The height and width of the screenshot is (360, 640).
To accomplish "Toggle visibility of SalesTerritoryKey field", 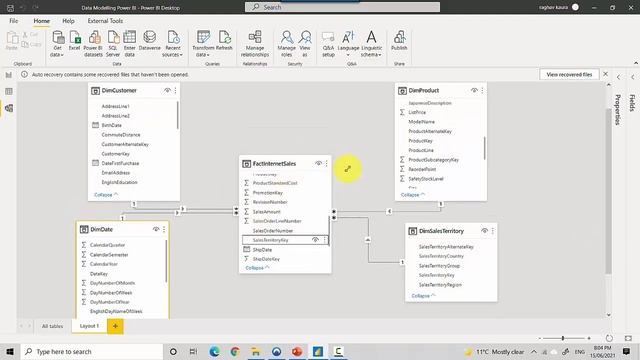I will click(x=315, y=240).
